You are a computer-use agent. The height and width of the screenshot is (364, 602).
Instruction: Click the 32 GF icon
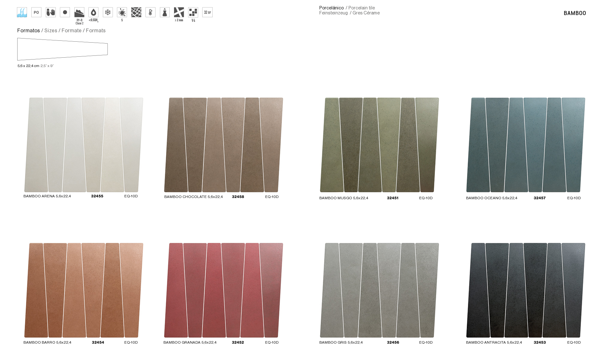pyautogui.click(x=207, y=12)
